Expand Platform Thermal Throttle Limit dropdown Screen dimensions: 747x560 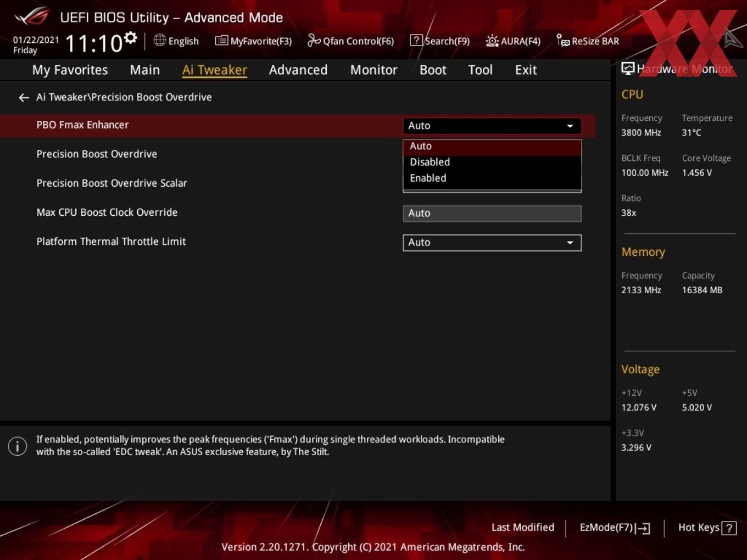(492, 243)
